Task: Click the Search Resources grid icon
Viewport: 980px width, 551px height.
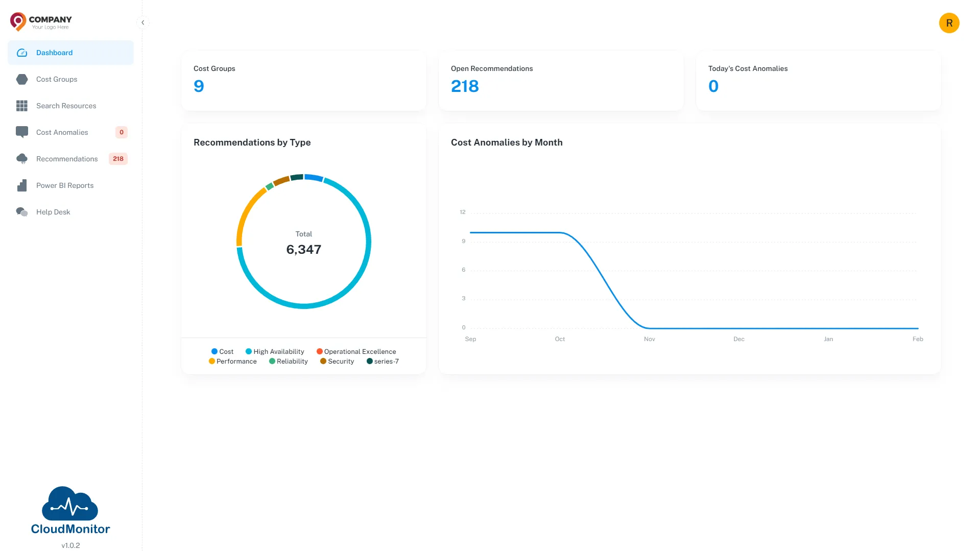Action: (x=22, y=106)
